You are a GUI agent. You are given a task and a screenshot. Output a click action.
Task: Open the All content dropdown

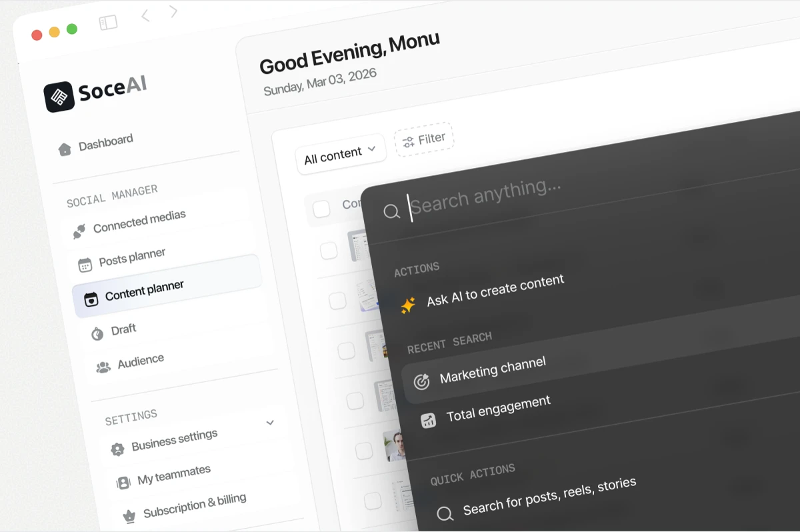click(341, 153)
